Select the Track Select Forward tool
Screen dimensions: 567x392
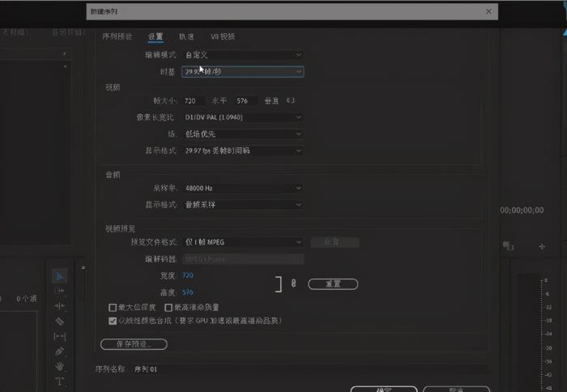click(60, 291)
